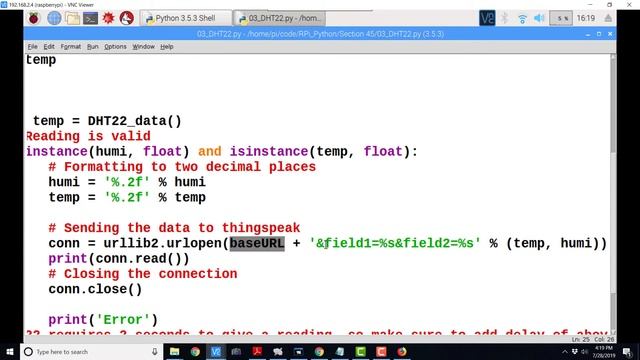Close the IDLE editor window
The height and width of the screenshot is (360, 640).
tap(610, 34)
